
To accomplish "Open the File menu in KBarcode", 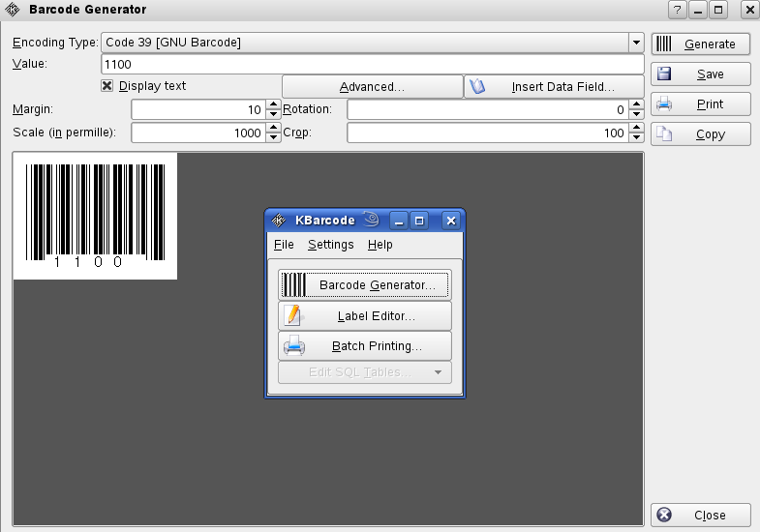I will [284, 245].
